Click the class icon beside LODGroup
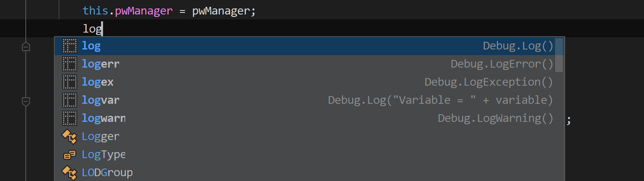This screenshot has height=181, width=644. [69, 173]
